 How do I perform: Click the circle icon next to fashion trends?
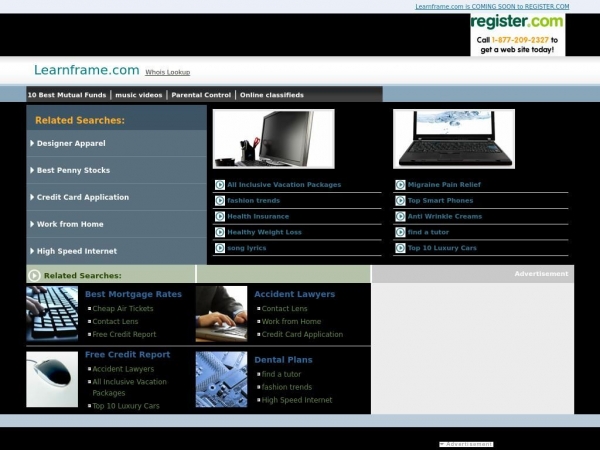pyautogui.click(x=220, y=201)
